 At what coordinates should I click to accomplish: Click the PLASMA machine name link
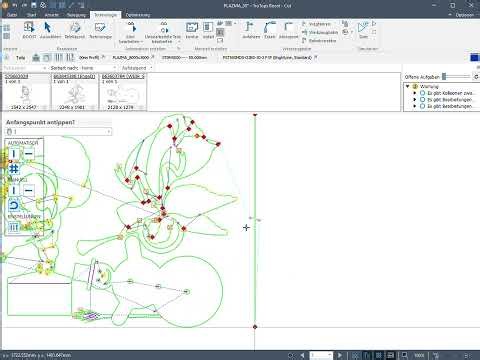131,58
